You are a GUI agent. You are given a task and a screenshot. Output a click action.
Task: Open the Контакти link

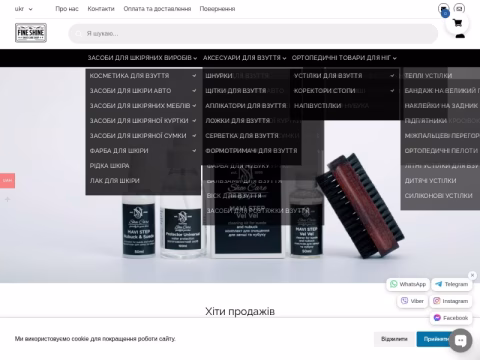pyautogui.click(x=101, y=9)
